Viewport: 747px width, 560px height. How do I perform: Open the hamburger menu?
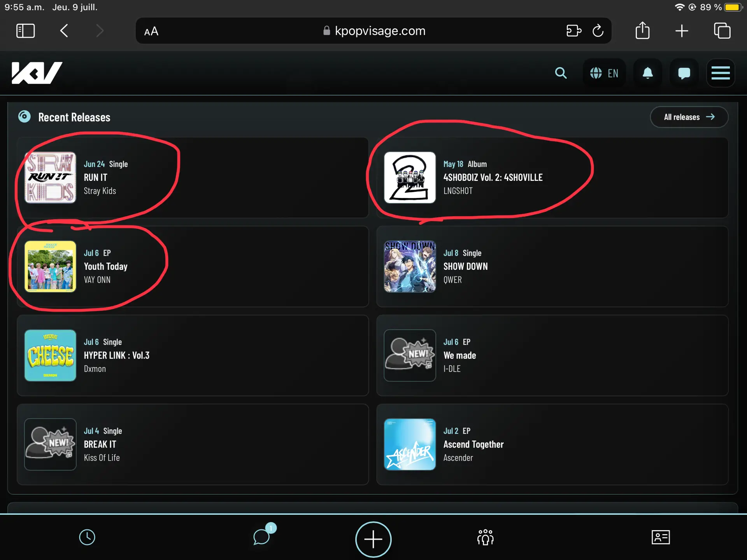(721, 73)
